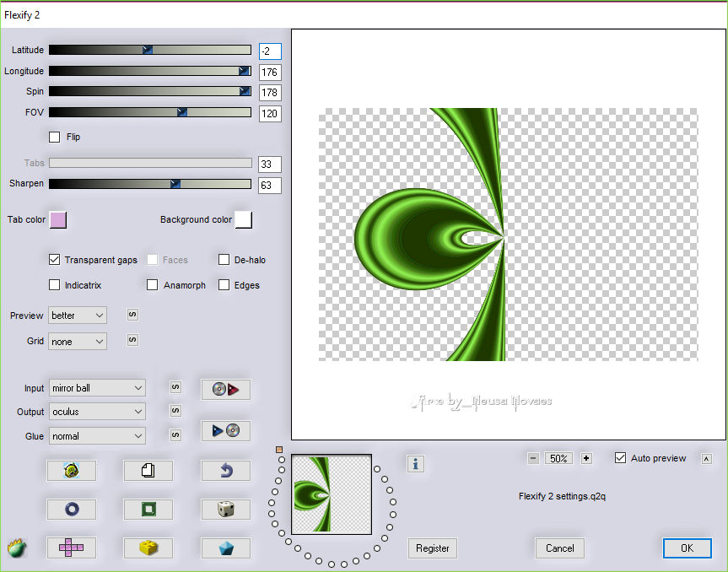Expand the Output dropdown showing oculus

[x=97, y=412]
